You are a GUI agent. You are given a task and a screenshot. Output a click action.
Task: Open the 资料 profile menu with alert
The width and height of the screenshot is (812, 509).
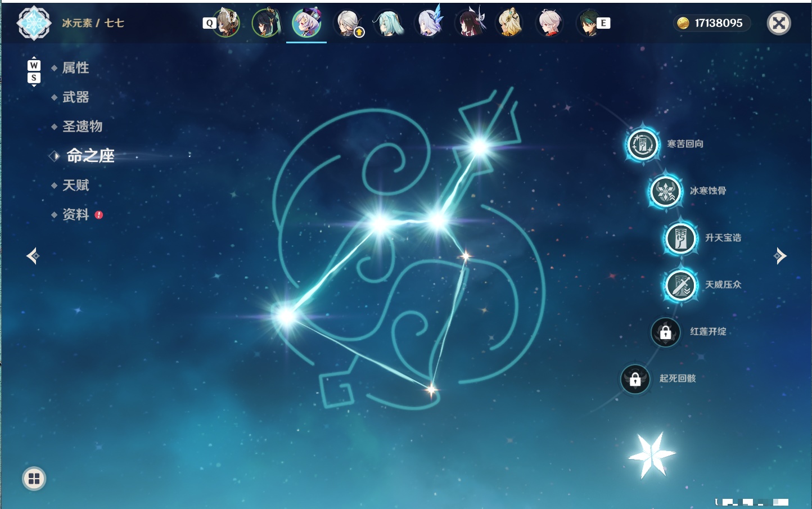coord(76,214)
